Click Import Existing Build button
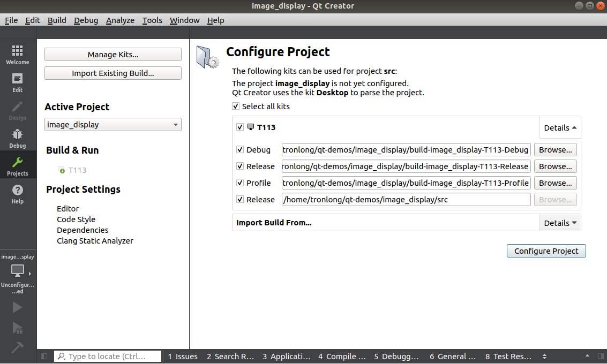 tap(113, 73)
